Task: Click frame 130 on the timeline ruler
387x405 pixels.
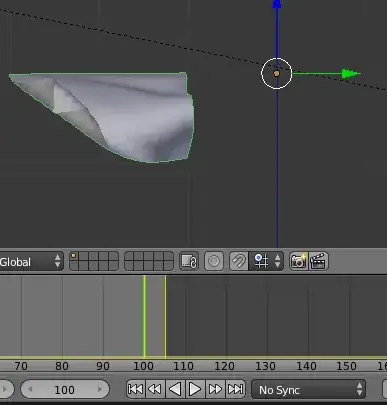Action: (x=265, y=366)
